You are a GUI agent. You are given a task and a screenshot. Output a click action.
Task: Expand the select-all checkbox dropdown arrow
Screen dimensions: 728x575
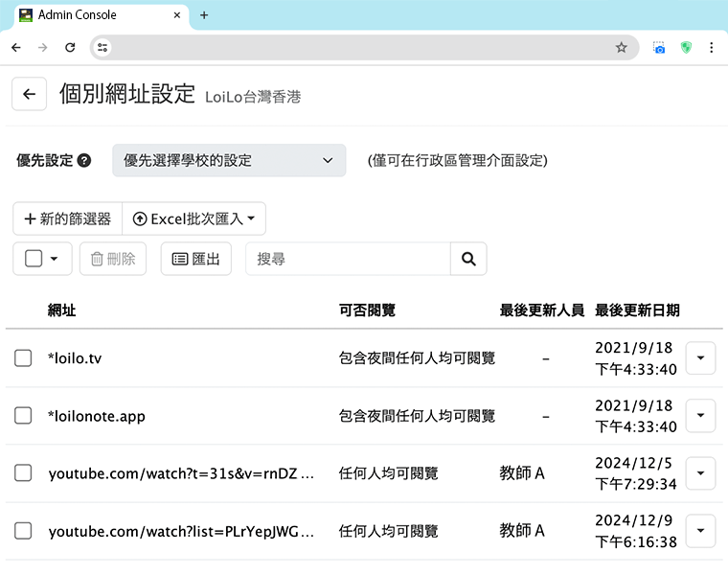tap(54, 259)
